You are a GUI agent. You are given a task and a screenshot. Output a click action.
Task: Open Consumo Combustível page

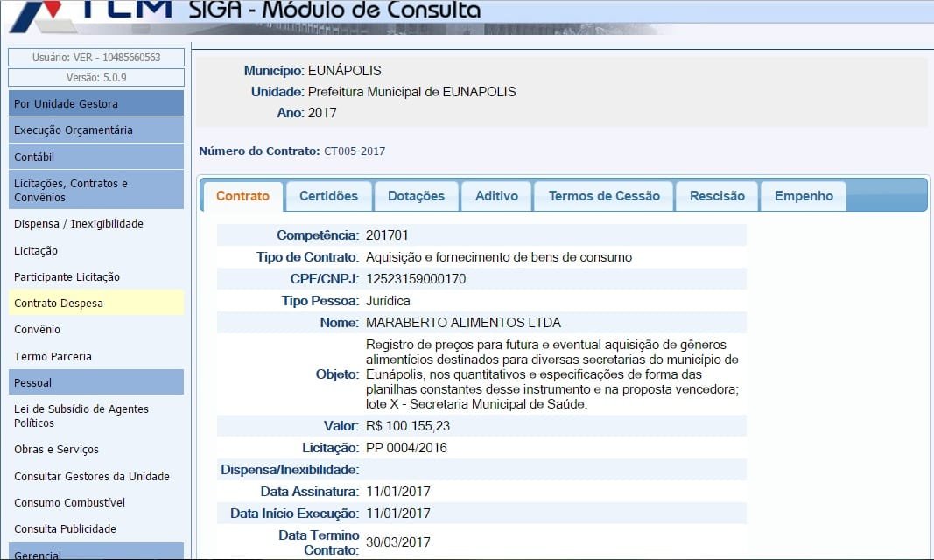click(x=70, y=503)
